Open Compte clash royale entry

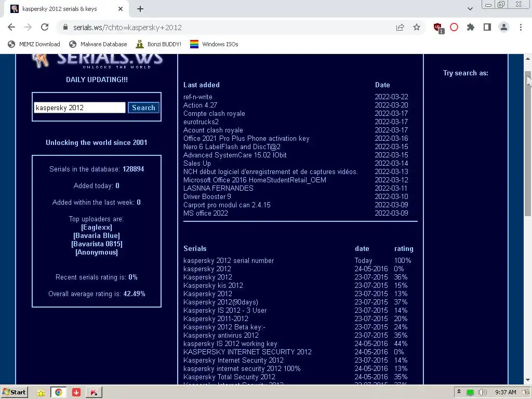(214, 114)
